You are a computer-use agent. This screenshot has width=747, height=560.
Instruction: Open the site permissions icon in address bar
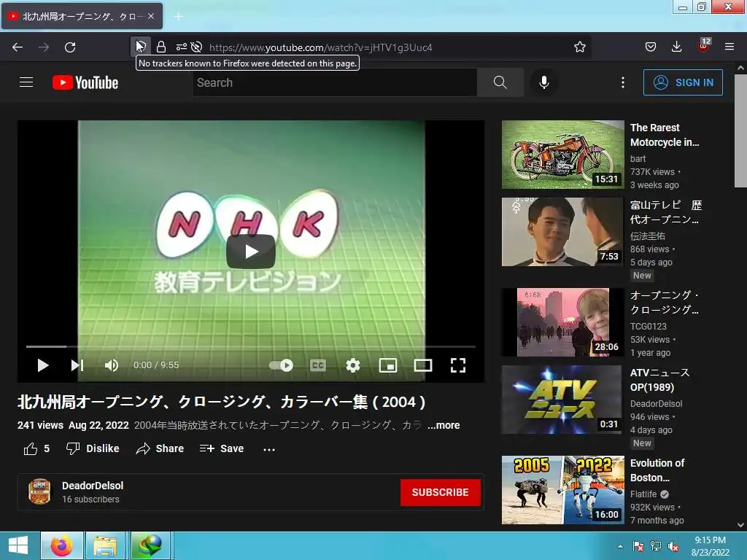coord(182,47)
